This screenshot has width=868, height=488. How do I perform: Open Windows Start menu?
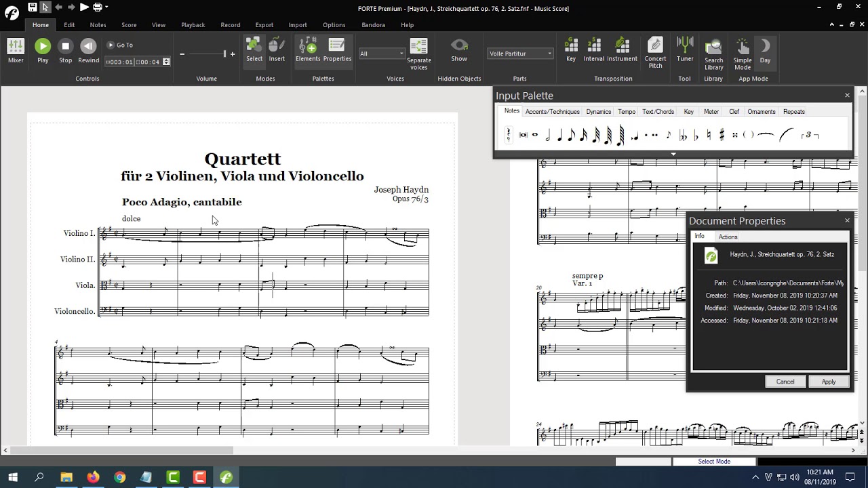pyautogui.click(x=13, y=477)
